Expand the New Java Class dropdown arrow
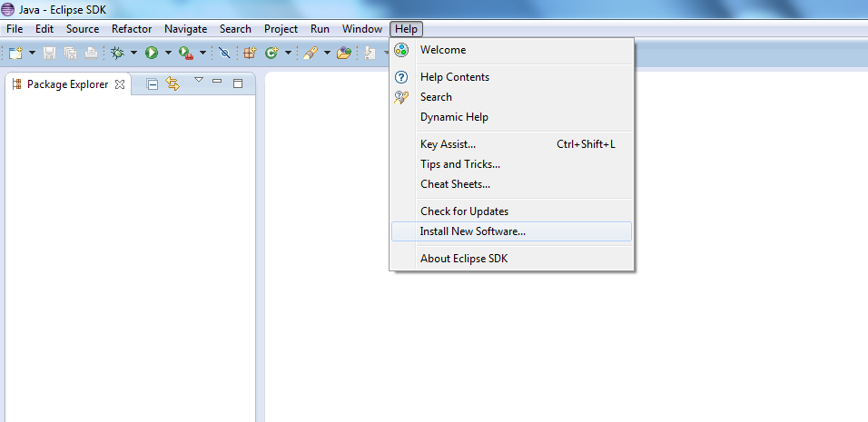 (288, 54)
